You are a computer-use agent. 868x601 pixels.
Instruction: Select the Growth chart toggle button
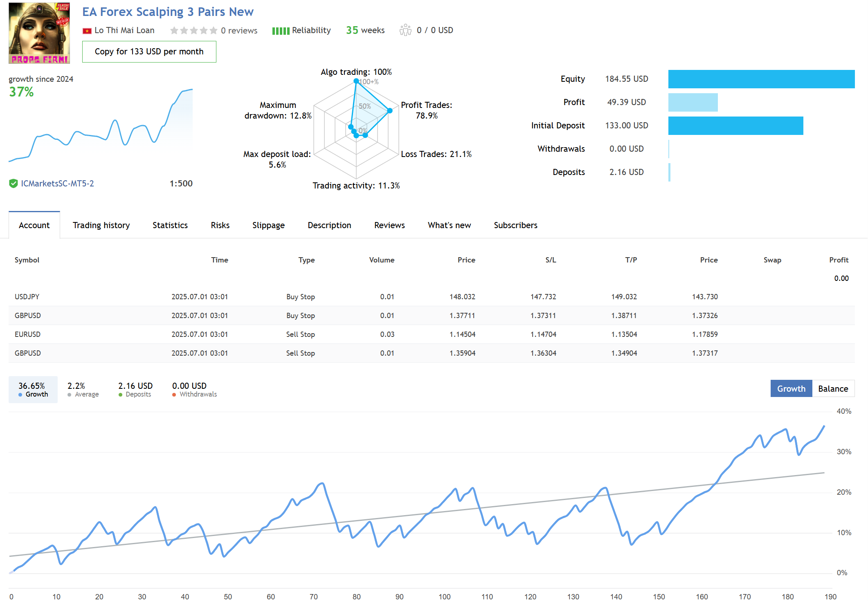pyautogui.click(x=791, y=389)
